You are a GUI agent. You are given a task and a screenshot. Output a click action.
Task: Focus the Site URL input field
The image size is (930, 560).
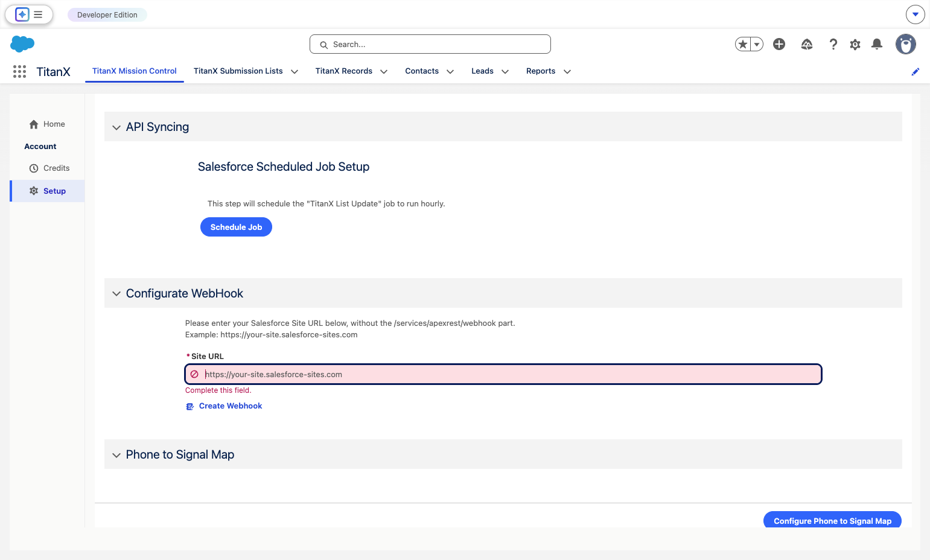(x=503, y=374)
